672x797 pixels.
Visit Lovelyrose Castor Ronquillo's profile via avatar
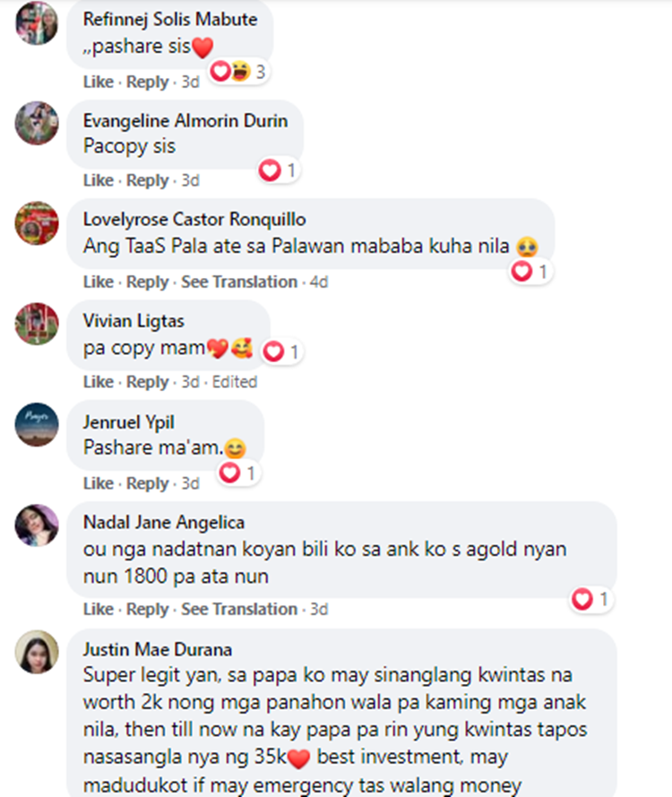tap(37, 223)
